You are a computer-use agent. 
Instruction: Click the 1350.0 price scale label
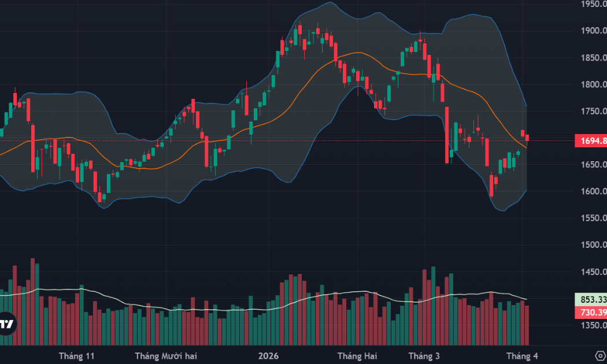click(x=593, y=325)
